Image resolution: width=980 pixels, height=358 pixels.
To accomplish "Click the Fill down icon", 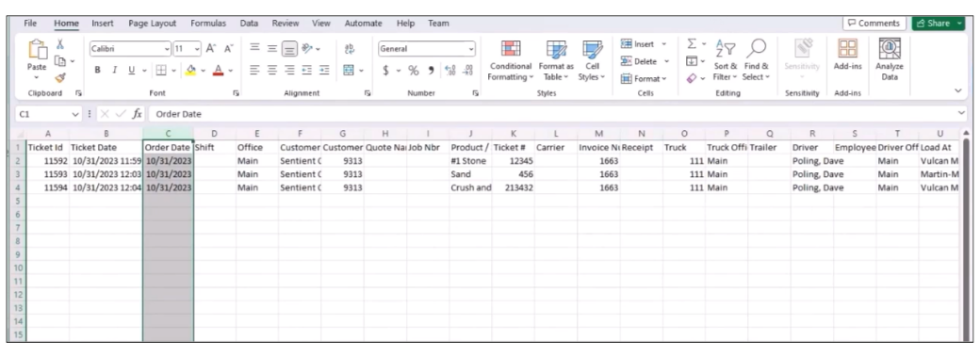I will [692, 61].
